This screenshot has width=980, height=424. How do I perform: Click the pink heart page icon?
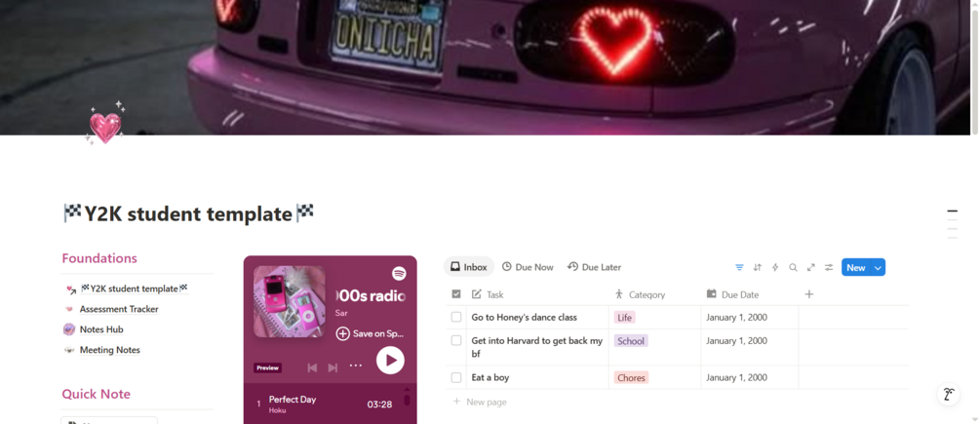105,125
